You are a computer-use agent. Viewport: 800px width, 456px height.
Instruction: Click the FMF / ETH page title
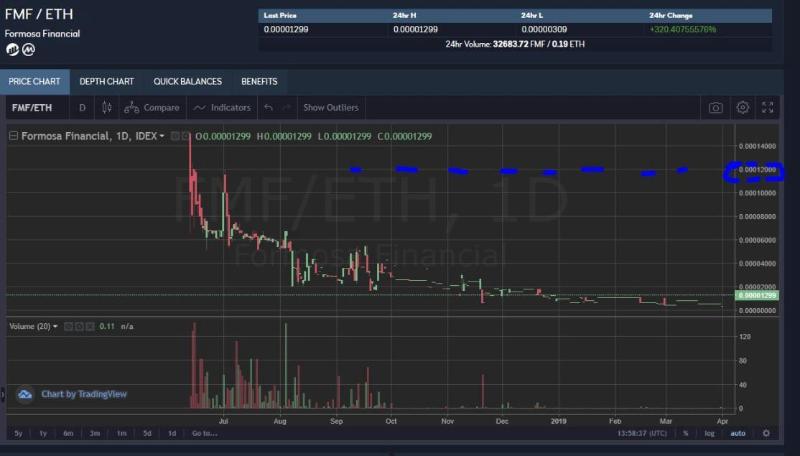[x=39, y=14]
